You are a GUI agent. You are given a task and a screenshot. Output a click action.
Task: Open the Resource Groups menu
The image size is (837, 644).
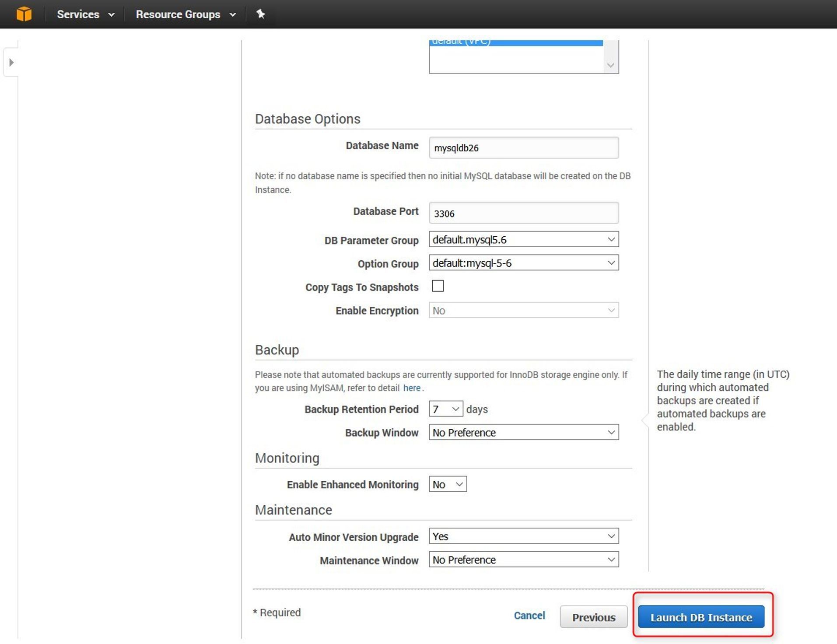click(x=186, y=14)
